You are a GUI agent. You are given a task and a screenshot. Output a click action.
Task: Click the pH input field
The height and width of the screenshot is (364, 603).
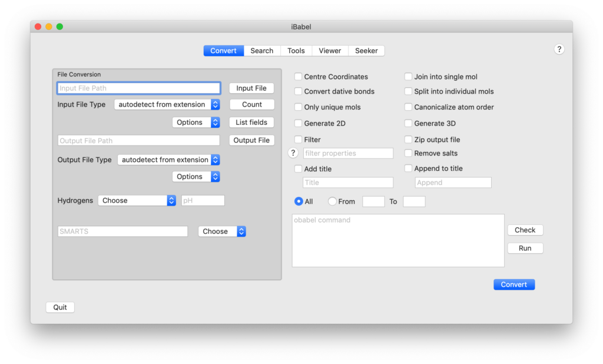tap(203, 200)
